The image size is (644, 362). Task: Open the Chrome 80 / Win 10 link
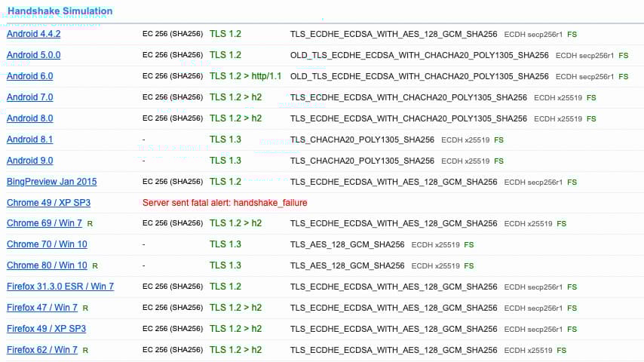pyautogui.click(x=47, y=265)
